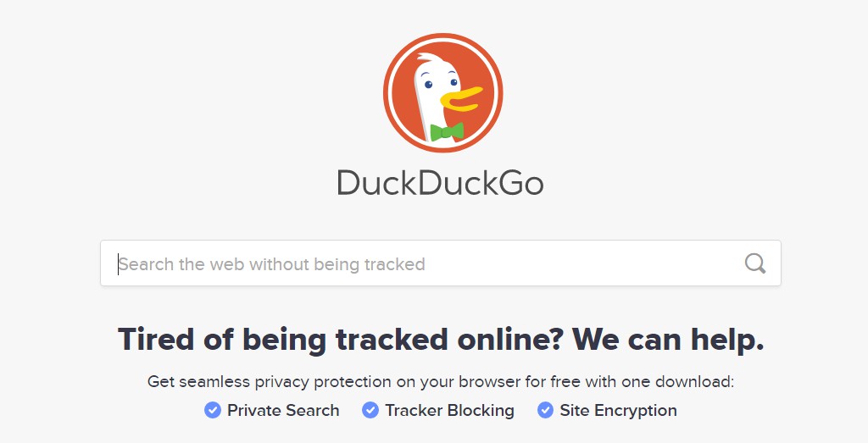This screenshot has height=443, width=868.
Task: Click the 'Get seamless privacy protection' sentence
Action: (441, 382)
